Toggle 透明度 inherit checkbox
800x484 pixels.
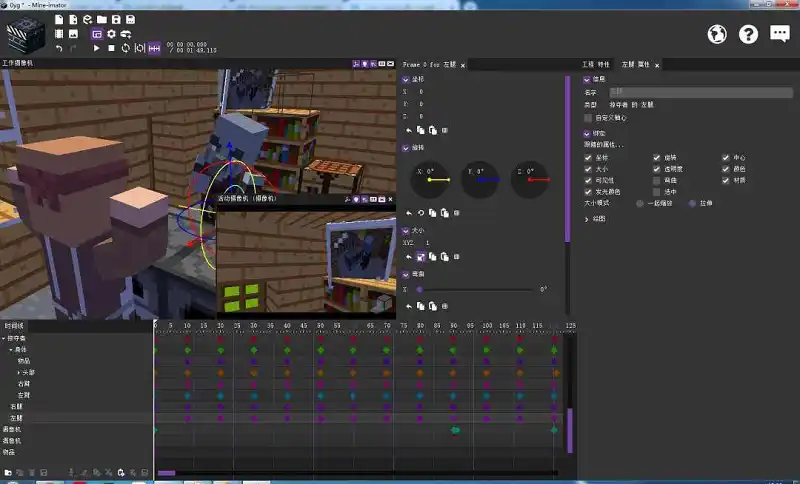(x=657, y=169)
